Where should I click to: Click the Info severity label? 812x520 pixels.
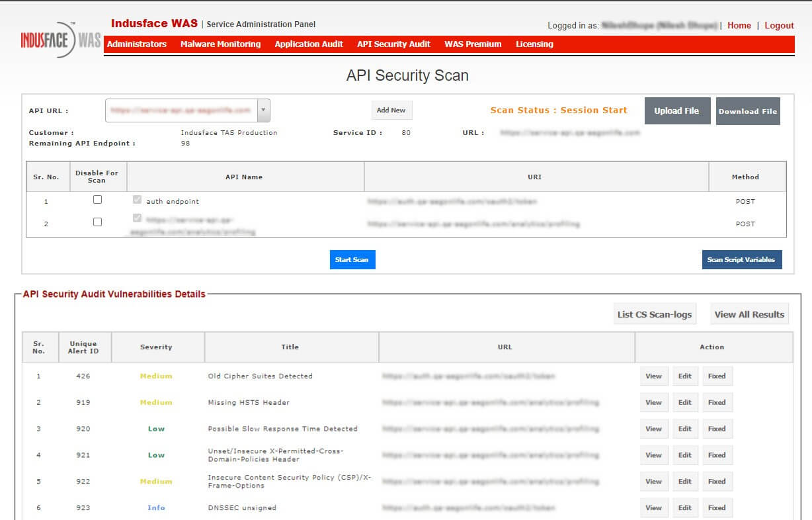tap(157, 508)
